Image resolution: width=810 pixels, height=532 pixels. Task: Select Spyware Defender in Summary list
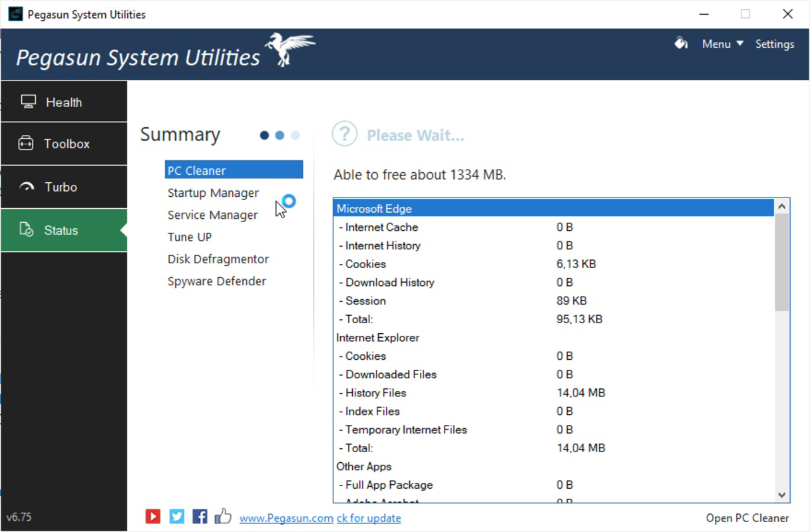coord(217,281)
